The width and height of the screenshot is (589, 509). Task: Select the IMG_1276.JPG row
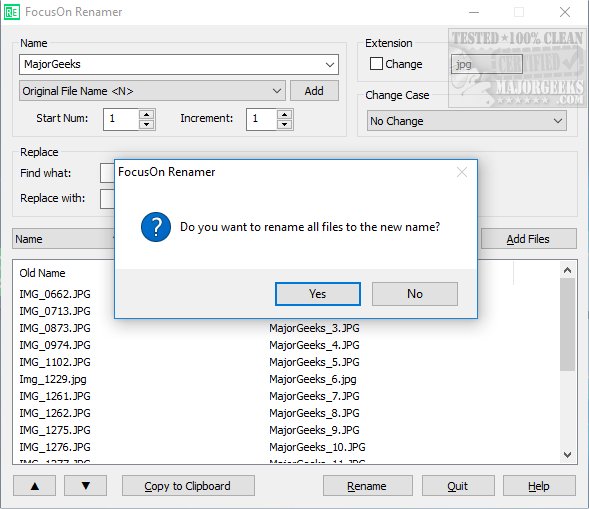(x=55, y=447)
